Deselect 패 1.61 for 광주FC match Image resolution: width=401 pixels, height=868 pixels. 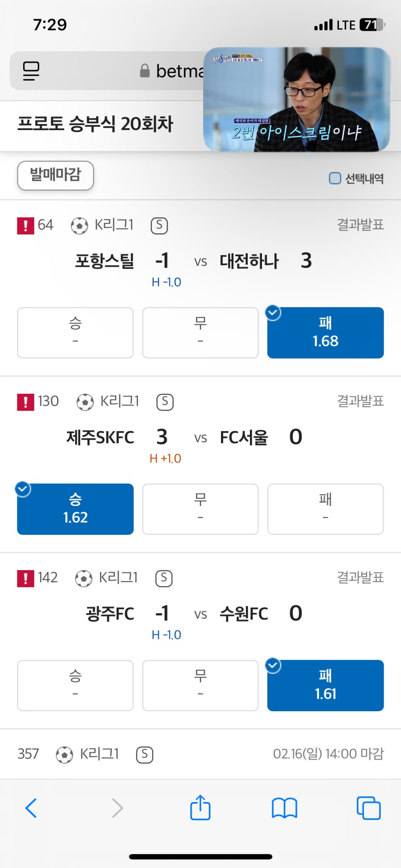point(325,685)
